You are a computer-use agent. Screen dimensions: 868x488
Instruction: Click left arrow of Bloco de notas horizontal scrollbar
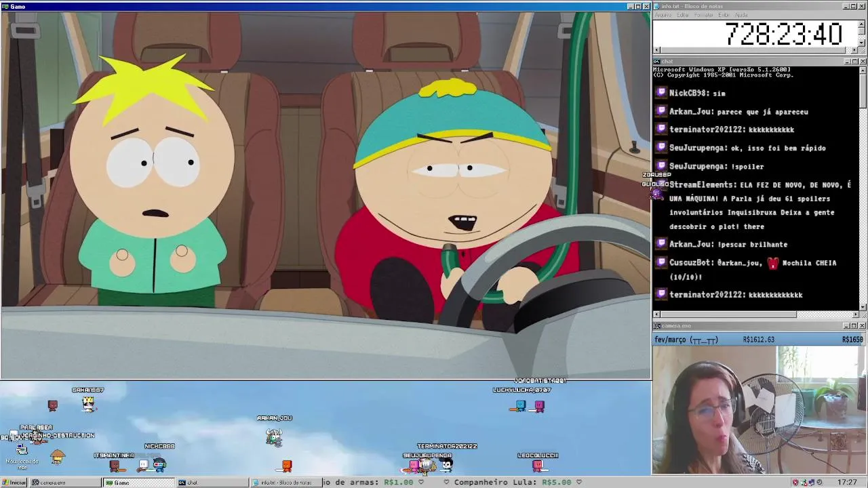click(656, 50)
